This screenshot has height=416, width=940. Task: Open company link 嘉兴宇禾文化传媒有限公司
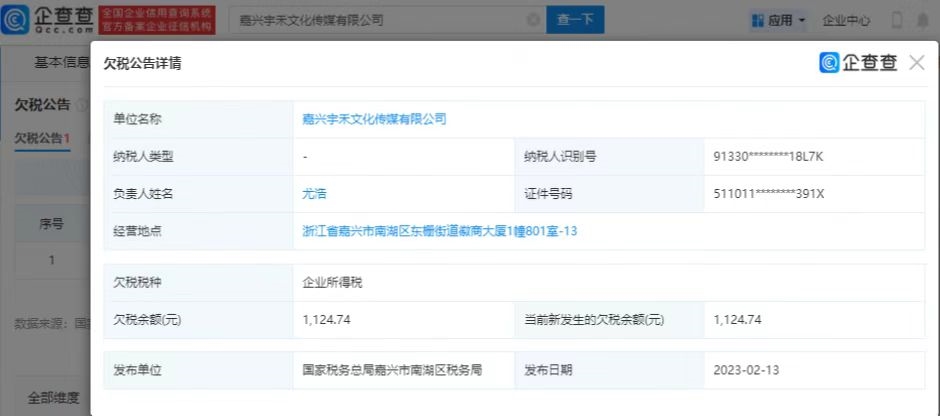click(x=374, y=119)
